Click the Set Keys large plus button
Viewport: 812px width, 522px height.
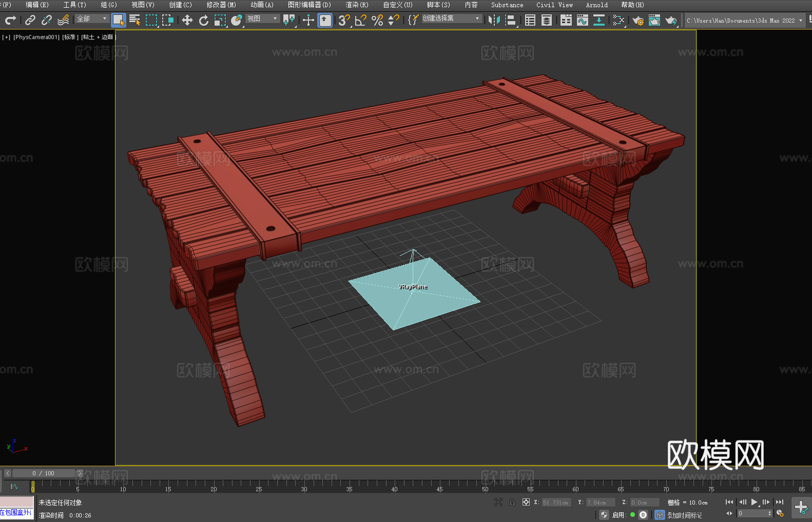click(x=801, y=508)
